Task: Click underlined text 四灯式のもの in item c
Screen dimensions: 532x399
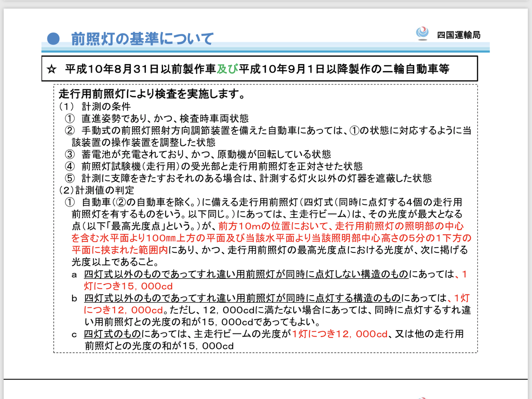Action: (x=112, y=334)
